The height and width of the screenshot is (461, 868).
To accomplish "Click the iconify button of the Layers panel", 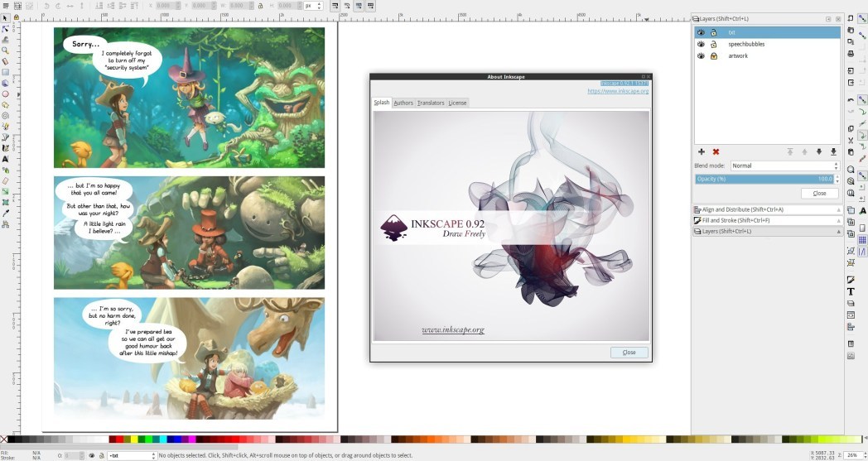I will coord(829,19).
